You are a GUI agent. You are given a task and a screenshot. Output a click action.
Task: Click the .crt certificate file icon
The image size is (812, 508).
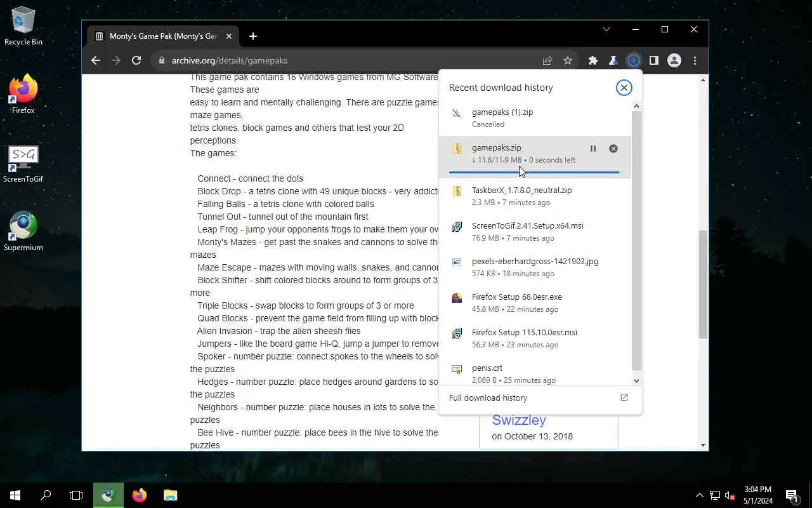[x=457, y=369]
